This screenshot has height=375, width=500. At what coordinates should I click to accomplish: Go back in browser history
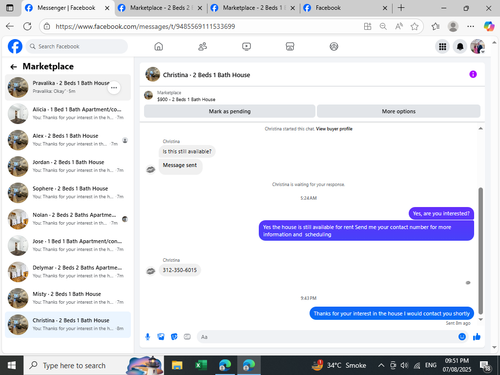(x=10, y=26)
